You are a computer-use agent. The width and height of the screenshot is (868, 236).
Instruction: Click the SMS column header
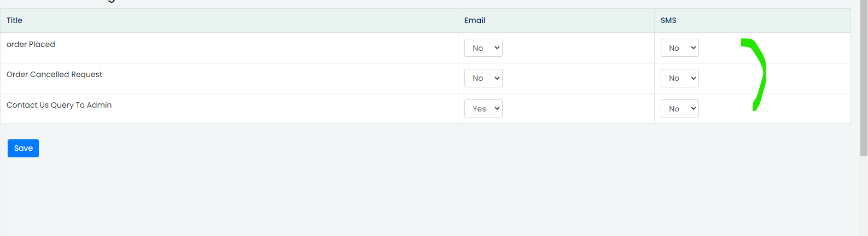pos(668,20)
